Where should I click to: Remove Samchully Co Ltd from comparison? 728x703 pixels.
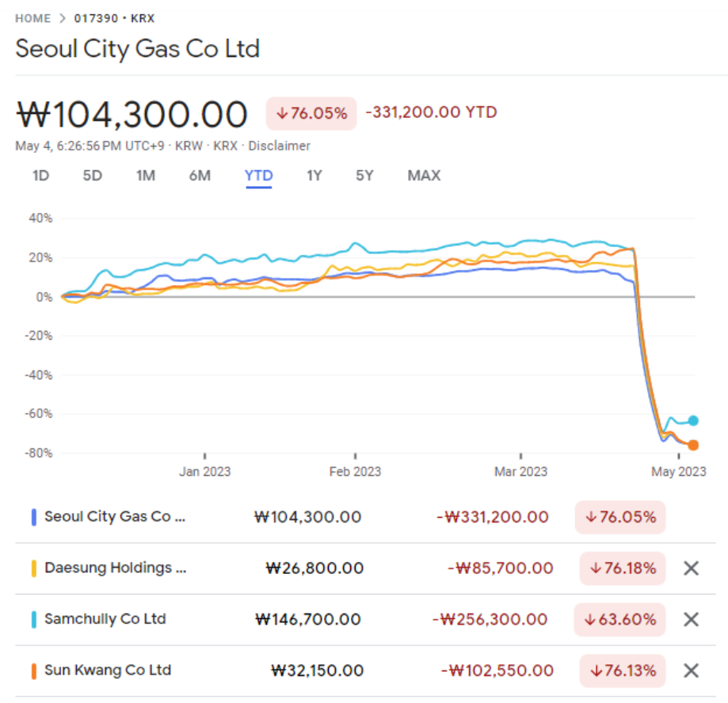pyautogui.click(x=691, y=619)
